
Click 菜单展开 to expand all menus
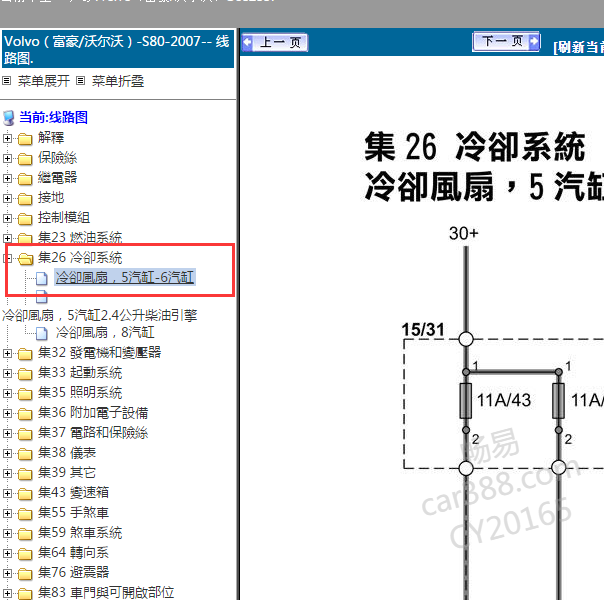(44, 81)
